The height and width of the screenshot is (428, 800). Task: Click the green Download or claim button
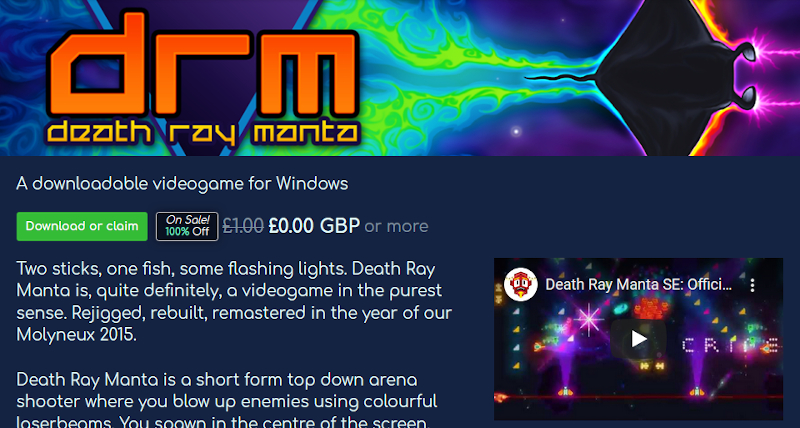click(82, 226)
